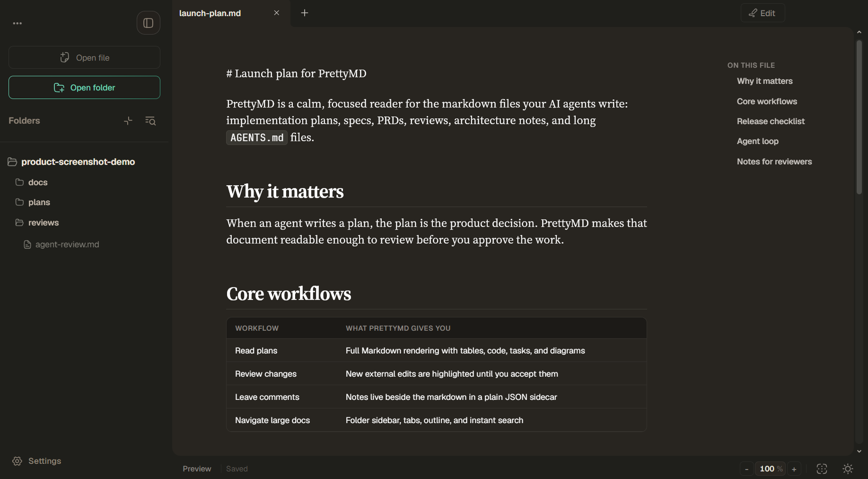The height and width of the screenshot is (479, 868).
Task: Expand the plans folder
Action: tap(33, 202)
